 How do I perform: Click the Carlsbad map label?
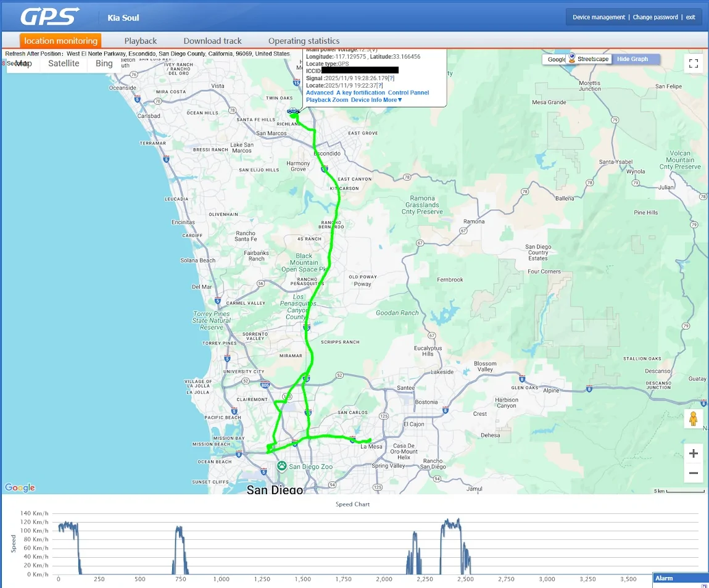[149, 116]
